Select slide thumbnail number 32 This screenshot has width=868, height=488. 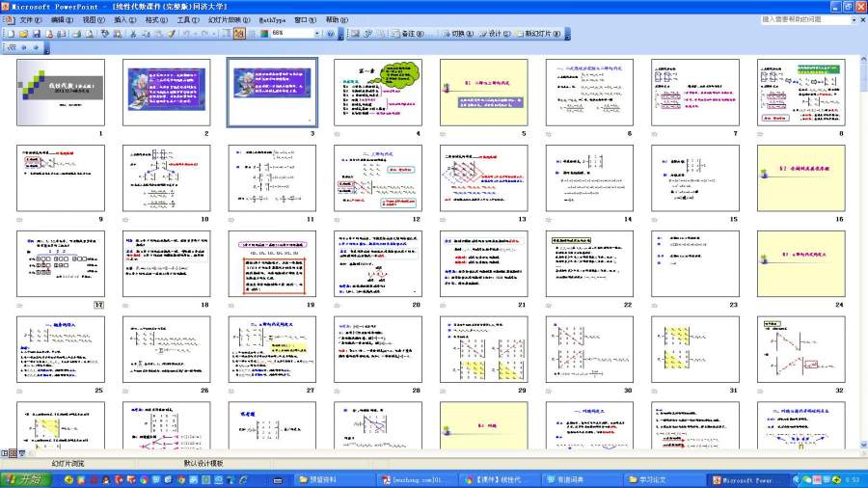pyautogui.click(x=801, y=350)
